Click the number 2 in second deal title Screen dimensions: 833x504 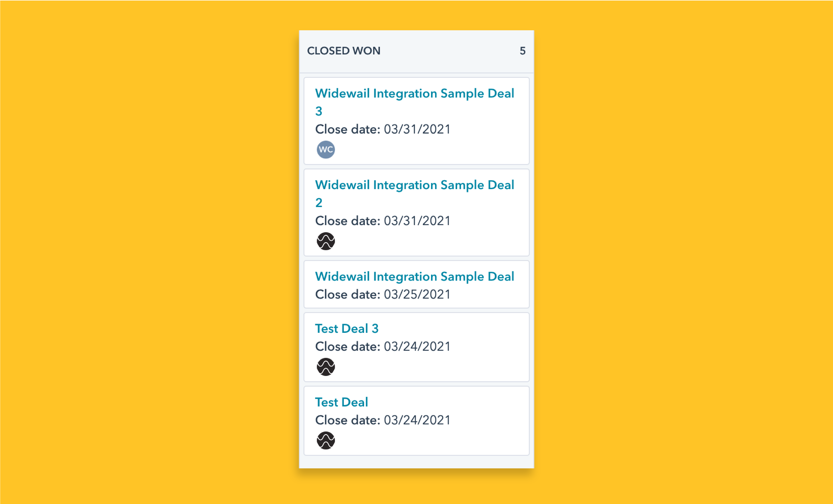point(319,203)
